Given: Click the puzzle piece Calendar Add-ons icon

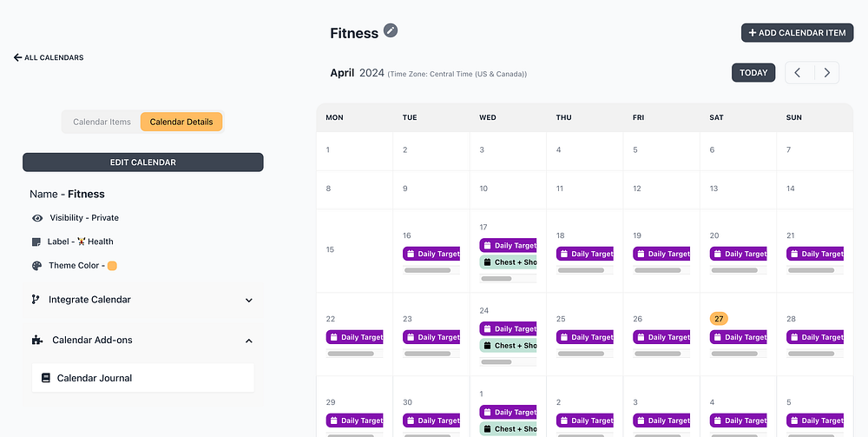Looking at the screenshot, I should tap(36, 340).
